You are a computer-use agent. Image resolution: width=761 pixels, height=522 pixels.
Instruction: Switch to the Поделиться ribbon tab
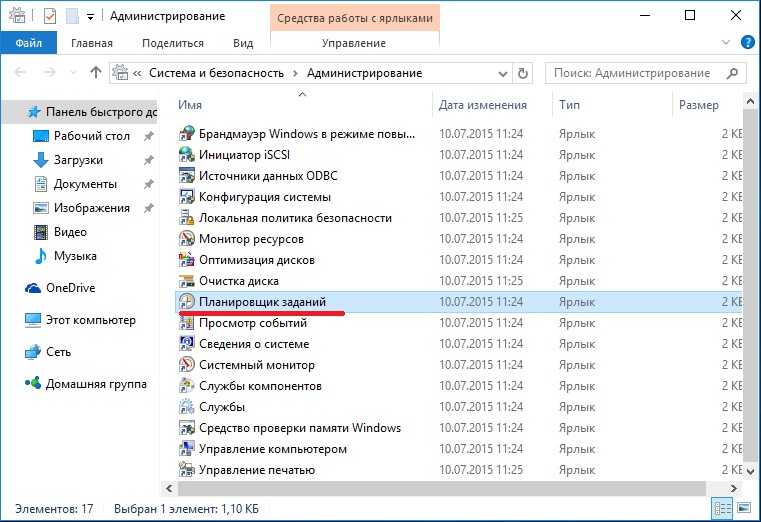173,43
